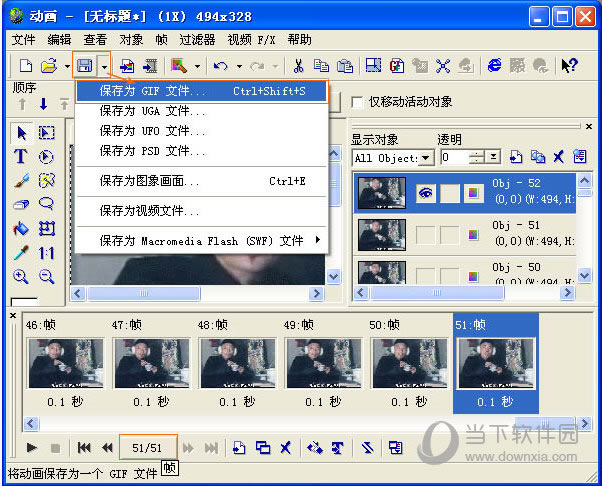The image size is (602, 486).
Task: Click the object panel's scroll down arrow
Action: pos(585,275)
